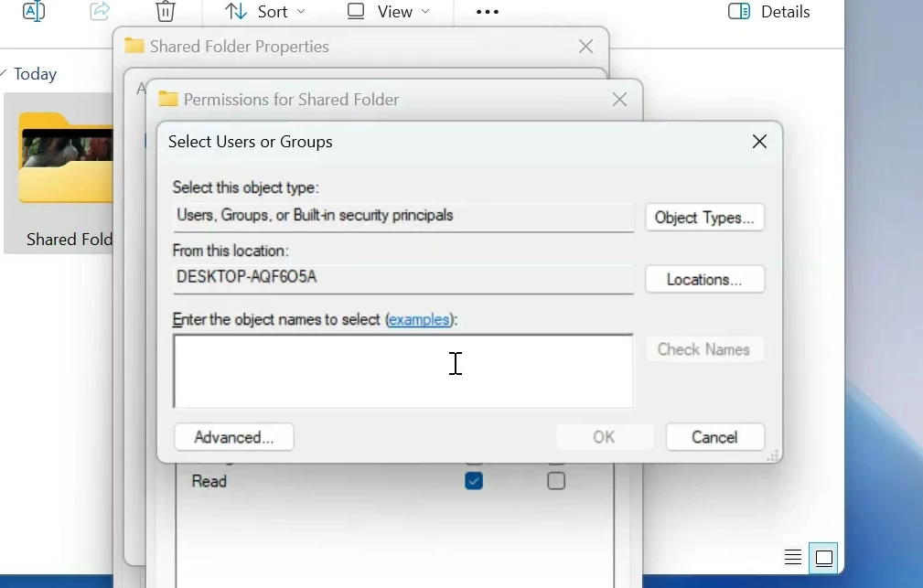Click the Advanced... button

tap(233, 437)
